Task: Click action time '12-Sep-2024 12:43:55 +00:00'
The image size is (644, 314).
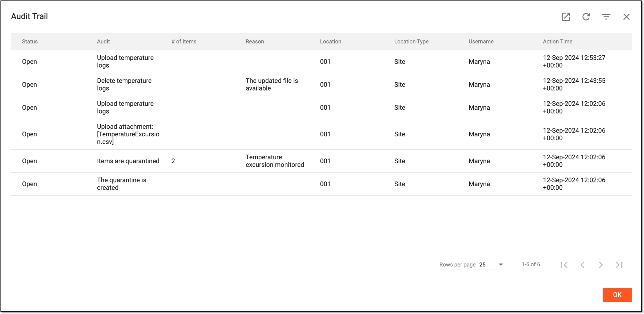Action: click(x=574, y=84)
